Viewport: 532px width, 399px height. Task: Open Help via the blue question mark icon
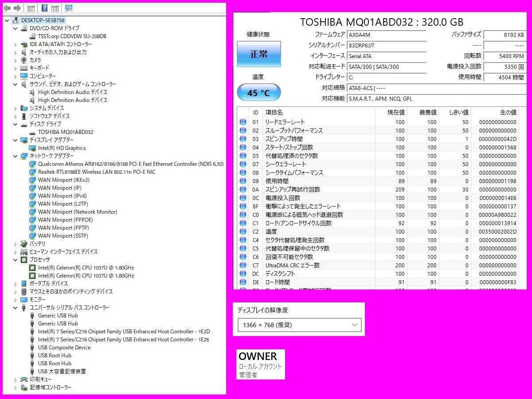pyautogui.click(x=45, y=8)
